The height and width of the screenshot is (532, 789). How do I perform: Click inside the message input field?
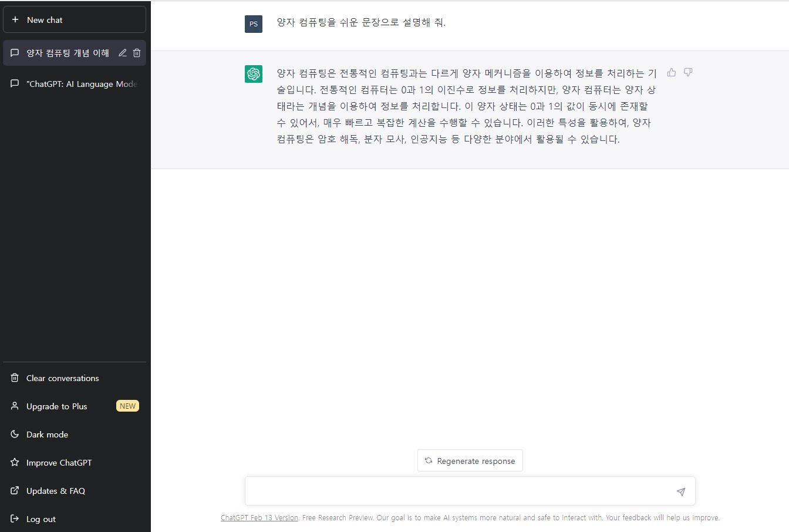coord(458,491)
